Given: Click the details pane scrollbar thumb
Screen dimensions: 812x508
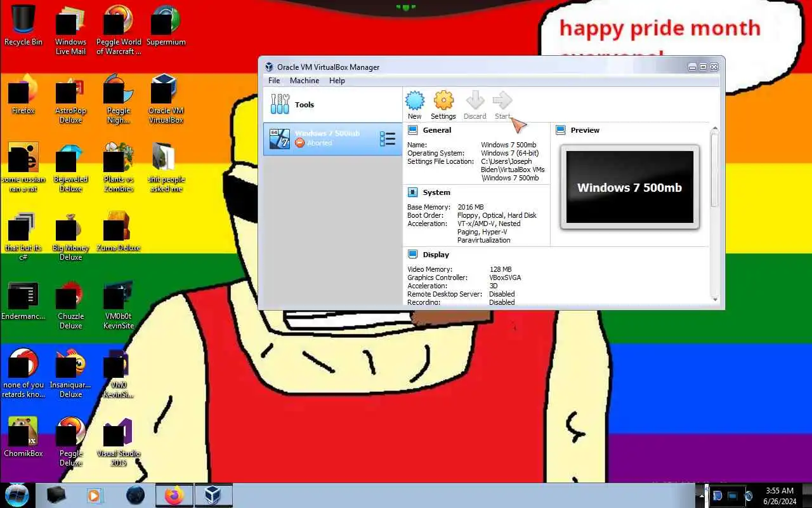Looking at the screenshot, I should 715,170.
